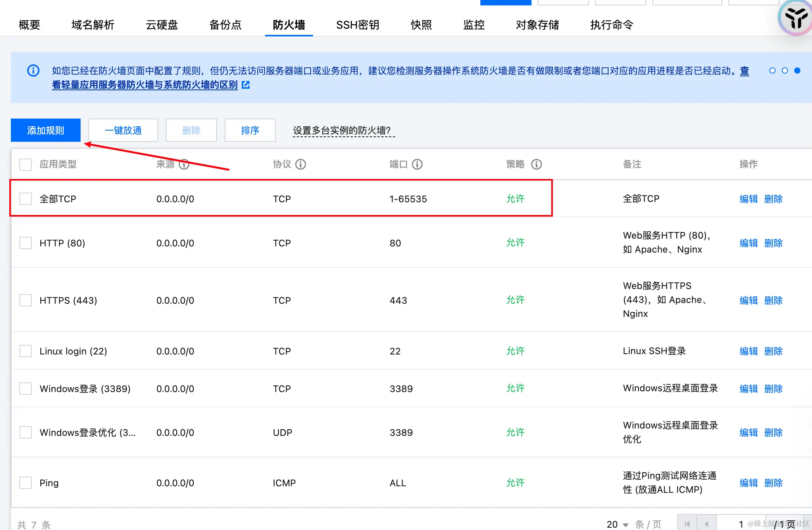Check the HTTPS (443) rule checkbox
This screenshot has width=812, height=530.
[x=26, y=300]
